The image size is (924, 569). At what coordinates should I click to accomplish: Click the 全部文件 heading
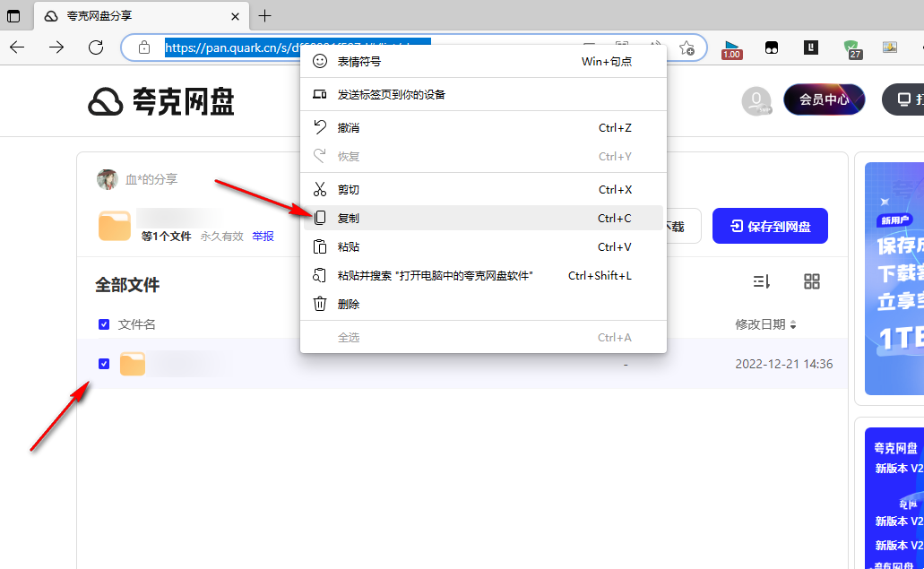coord(127,285)
